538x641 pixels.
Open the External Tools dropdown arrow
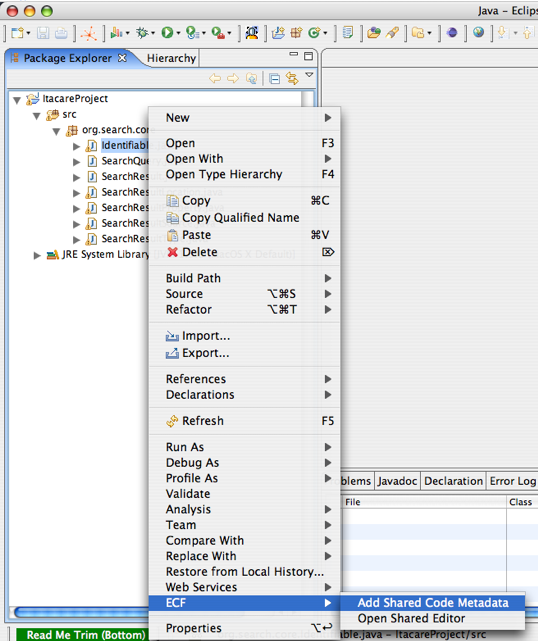(229, 33)
